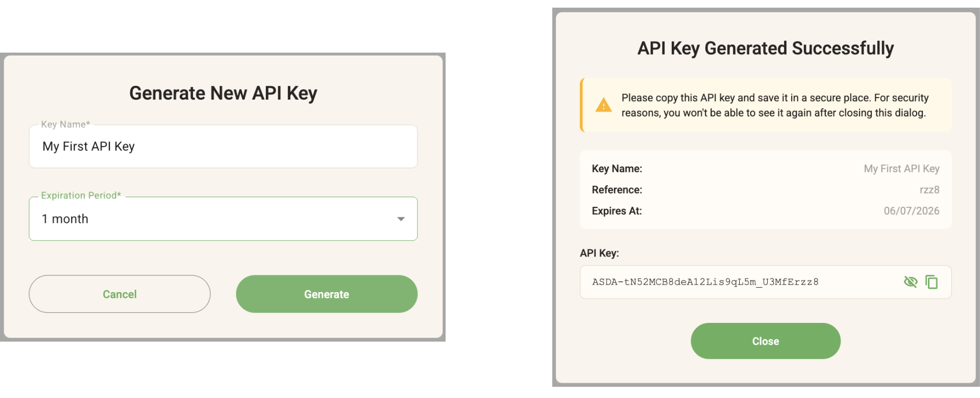This screenshot has height=398, width=980.
Task: Click the 'API Key:' label
Action: click(599, 253)
